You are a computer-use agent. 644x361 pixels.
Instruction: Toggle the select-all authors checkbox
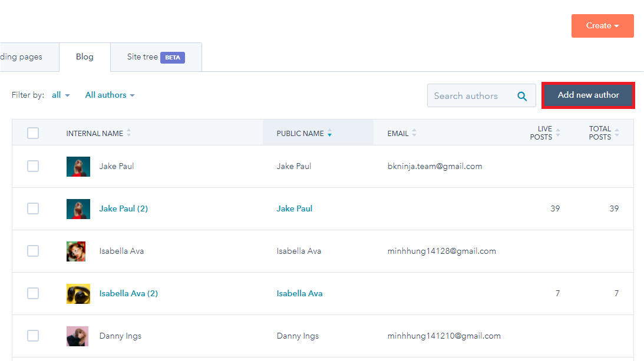[33, 133]
